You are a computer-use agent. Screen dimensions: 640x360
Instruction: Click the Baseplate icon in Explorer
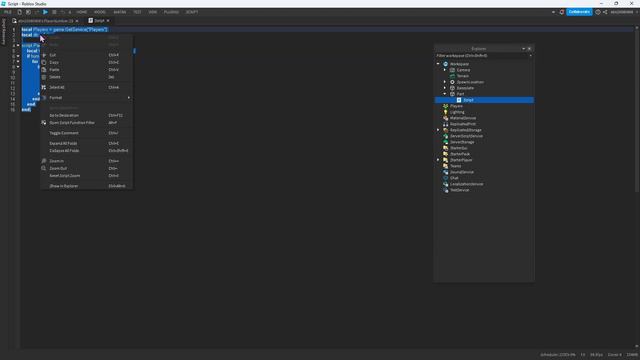pyautogui.click(x=452, y=88)
